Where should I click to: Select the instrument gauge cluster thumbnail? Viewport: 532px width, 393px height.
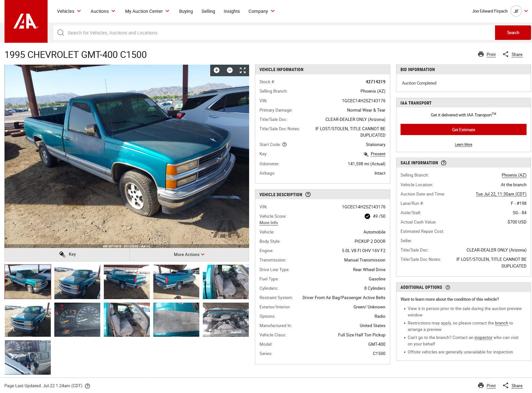(77, 320)
